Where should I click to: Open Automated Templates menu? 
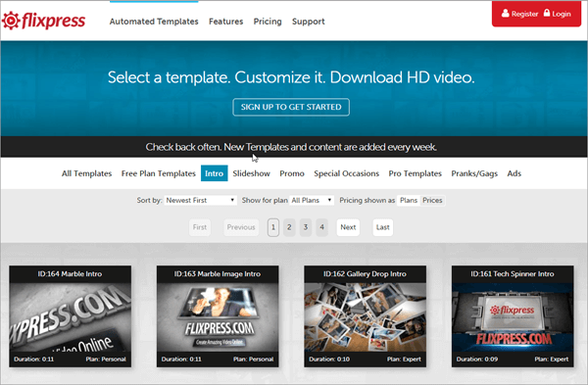[154, 22]
